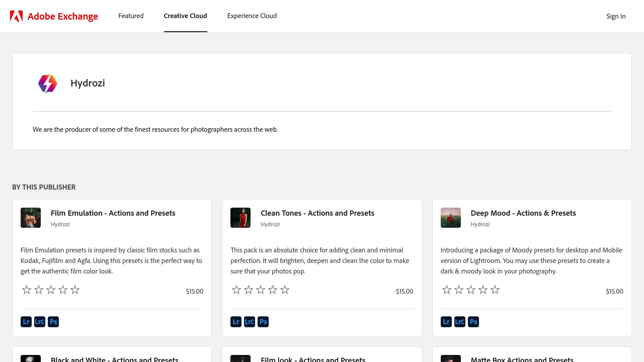Click the $15.00 price on Clean Tones

click(x=405, y=291)
